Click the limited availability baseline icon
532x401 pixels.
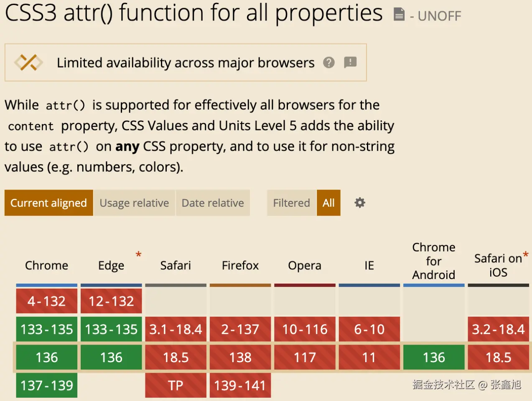[x=28, y=63]
